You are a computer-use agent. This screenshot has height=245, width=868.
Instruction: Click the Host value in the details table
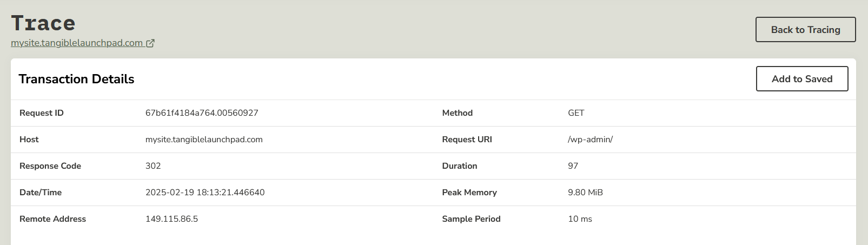(204, 140)
